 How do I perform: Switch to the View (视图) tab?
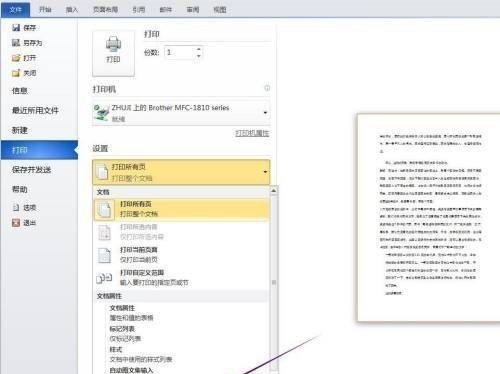[220, 10]
